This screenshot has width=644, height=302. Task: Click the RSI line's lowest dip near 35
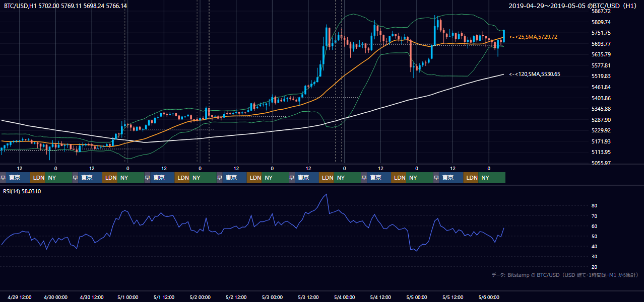pos(416,251)
